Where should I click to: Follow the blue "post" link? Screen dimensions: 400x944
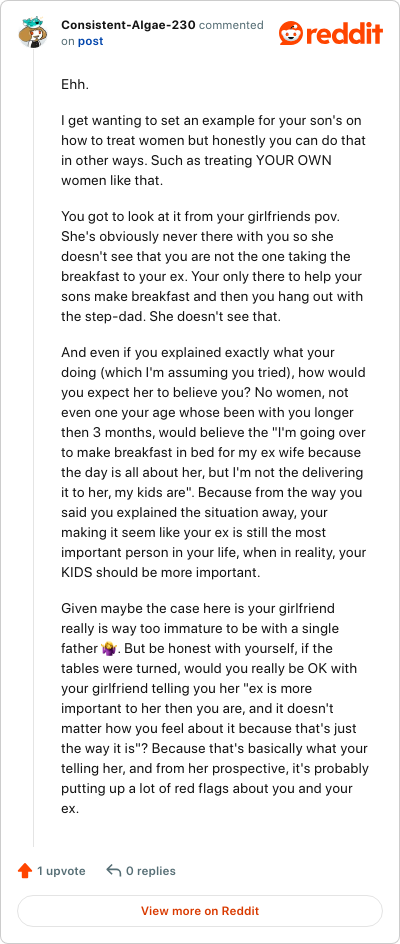point(90,41)
